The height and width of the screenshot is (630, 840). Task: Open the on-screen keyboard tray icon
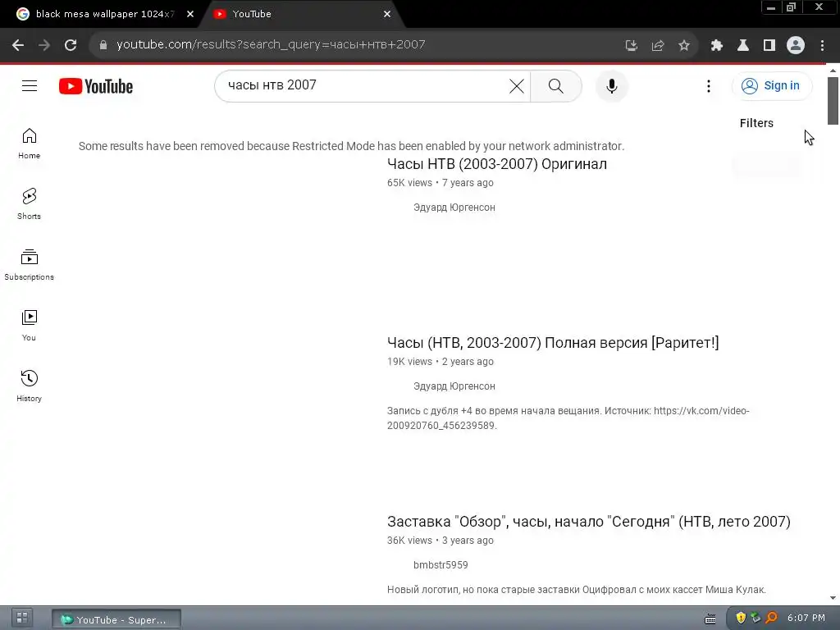pos(710,619)
